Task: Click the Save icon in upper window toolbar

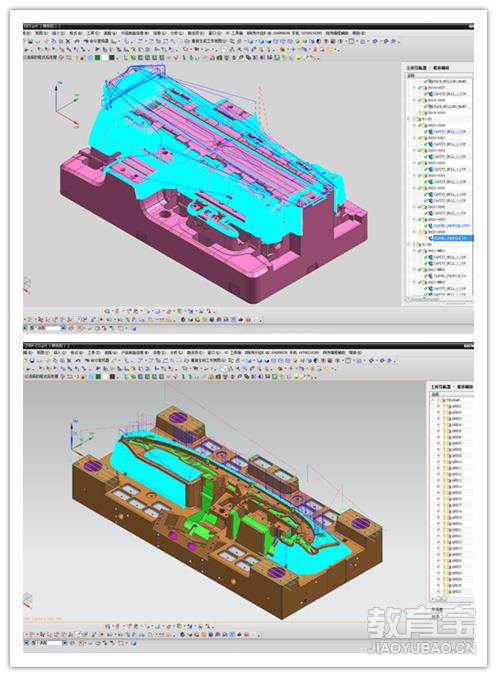Action: (x=30, y=41)
